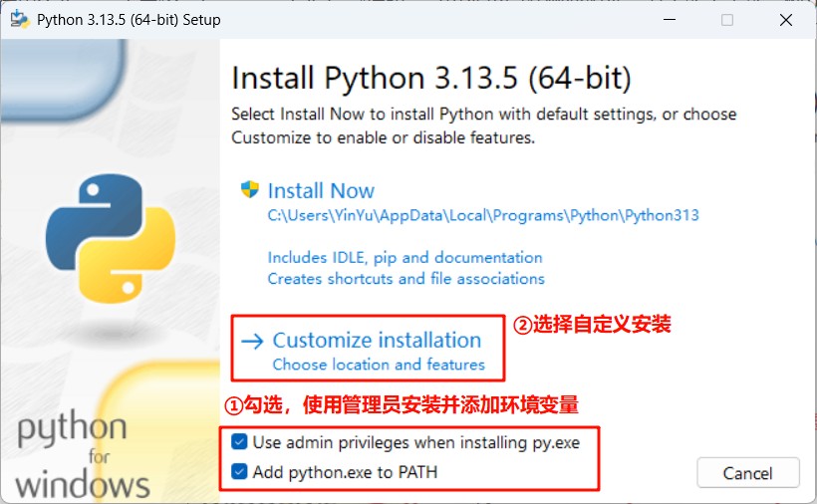
Task: Click the UAC shield icon beside Install Now
Action: click(249, 190)
